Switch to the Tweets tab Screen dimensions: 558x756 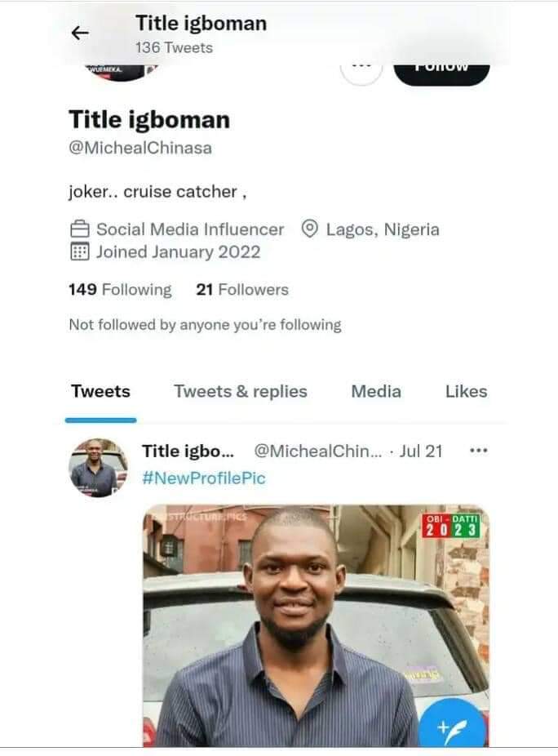pyautogui.click(x=100, y=392)
